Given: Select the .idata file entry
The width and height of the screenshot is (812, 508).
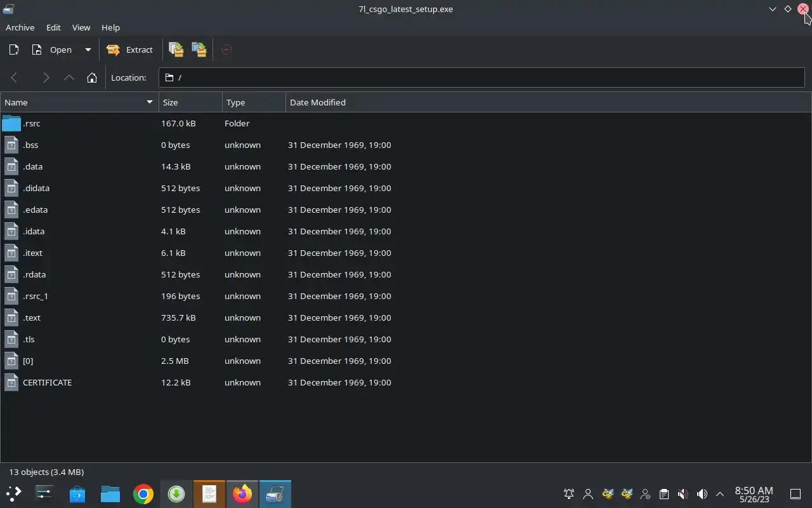Looking at the screenshot, I should pos(33,231).
